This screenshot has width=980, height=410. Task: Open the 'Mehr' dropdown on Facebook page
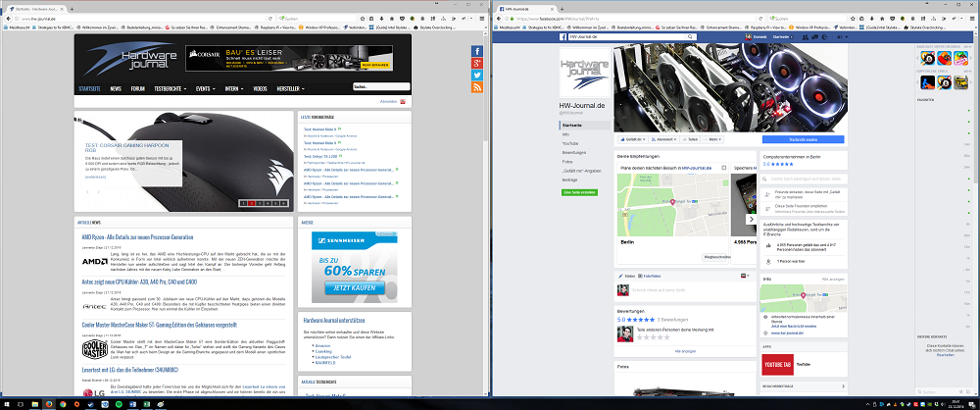713,139
